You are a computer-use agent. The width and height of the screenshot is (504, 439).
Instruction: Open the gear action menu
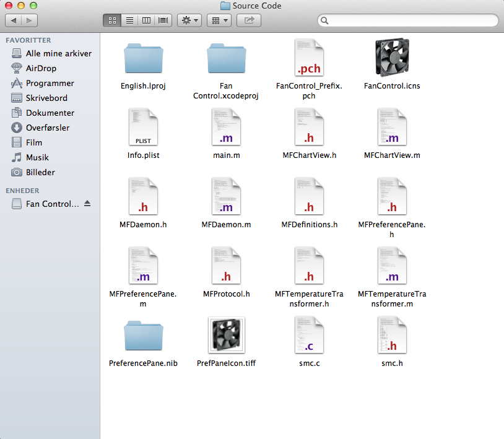coord(189,20)
